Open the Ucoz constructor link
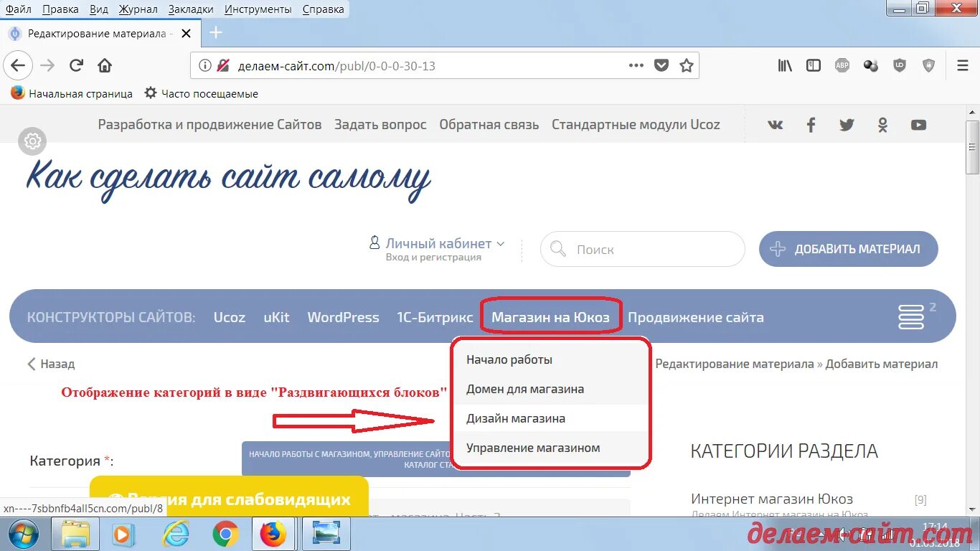Screen dimensions: 980x551 tap(230, 317)
